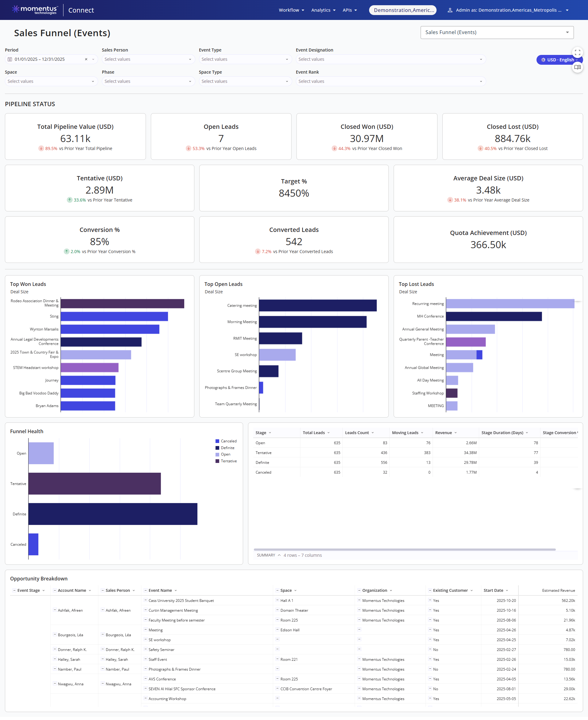Click the Connect header label
The height and width of the screenshot is (720, 588).
click(x=81, y=10)
